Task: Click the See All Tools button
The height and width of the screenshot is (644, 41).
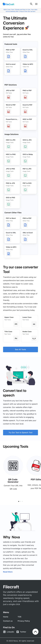Action: [20, 349]
